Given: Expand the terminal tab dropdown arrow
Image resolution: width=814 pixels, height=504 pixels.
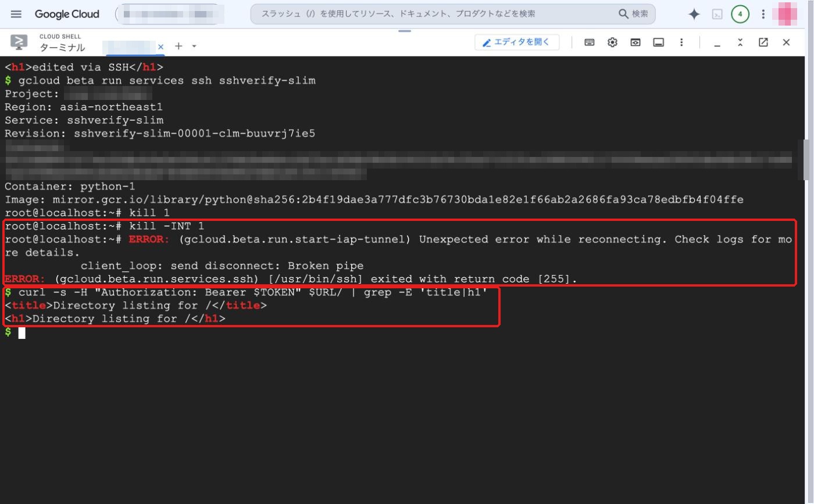Looking at the screenshot, I should (194, 47).
